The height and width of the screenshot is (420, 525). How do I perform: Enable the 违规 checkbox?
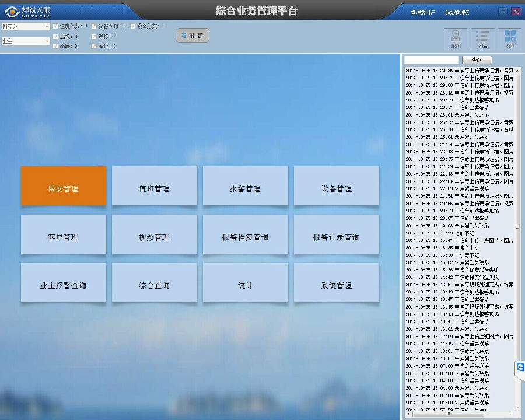54,36
